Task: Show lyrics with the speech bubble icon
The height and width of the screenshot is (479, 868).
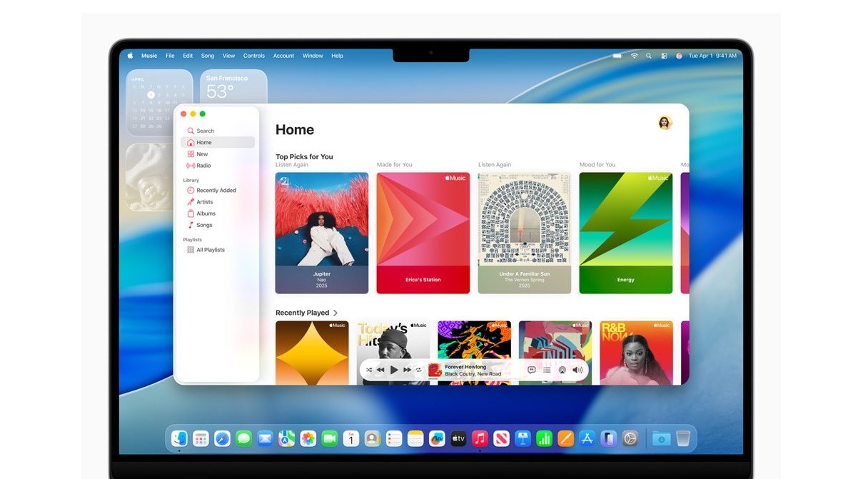Action: tap(532, 370)
